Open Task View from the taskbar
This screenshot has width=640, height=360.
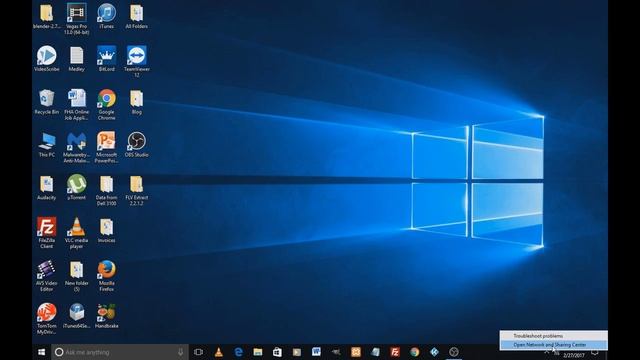click(199, 352)
